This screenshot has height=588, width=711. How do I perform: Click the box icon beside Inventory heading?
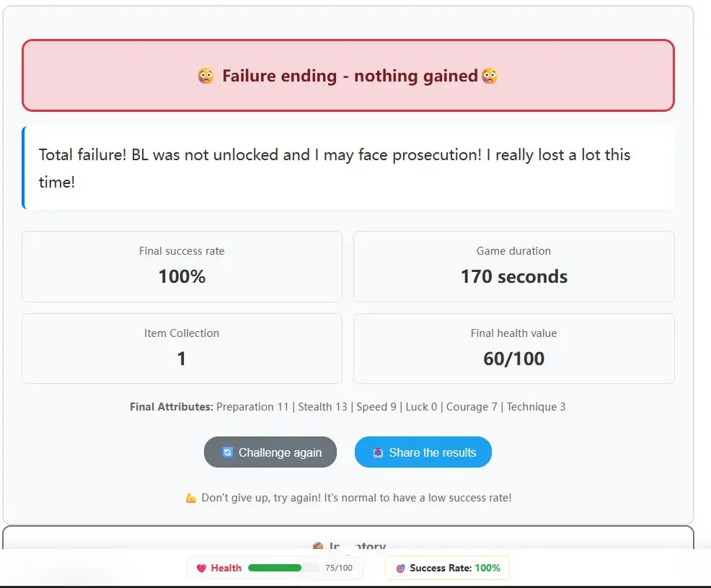click(x=317, y=547)
